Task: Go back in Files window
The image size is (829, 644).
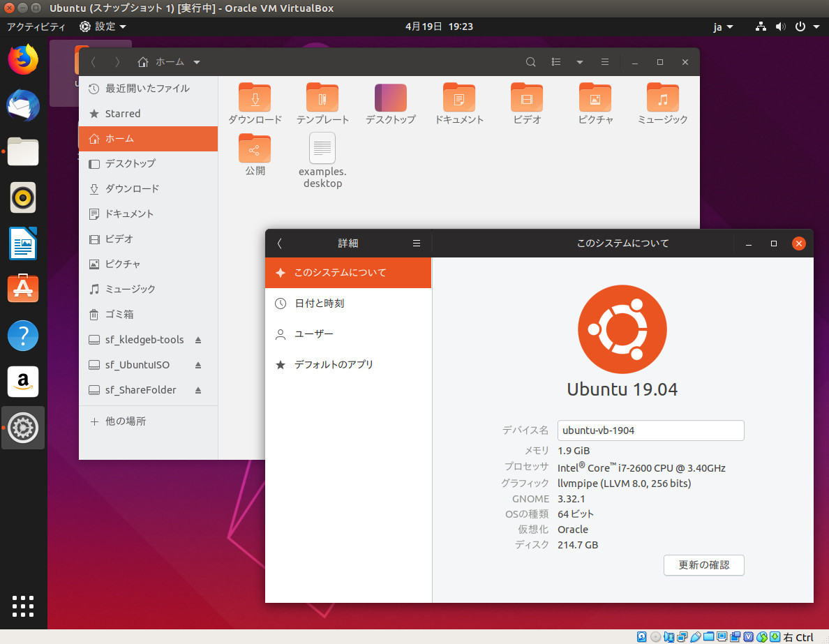Action: tap(93, 62)
